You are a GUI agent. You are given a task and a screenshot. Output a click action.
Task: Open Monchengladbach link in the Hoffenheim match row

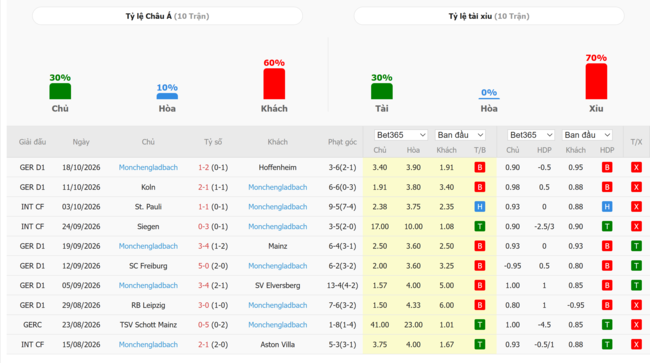tap(148, 167)
